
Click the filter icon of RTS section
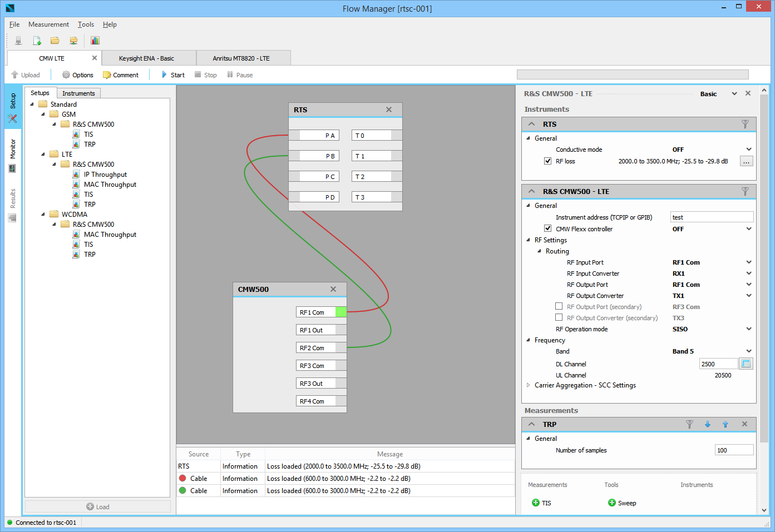(x=745, y=124)
